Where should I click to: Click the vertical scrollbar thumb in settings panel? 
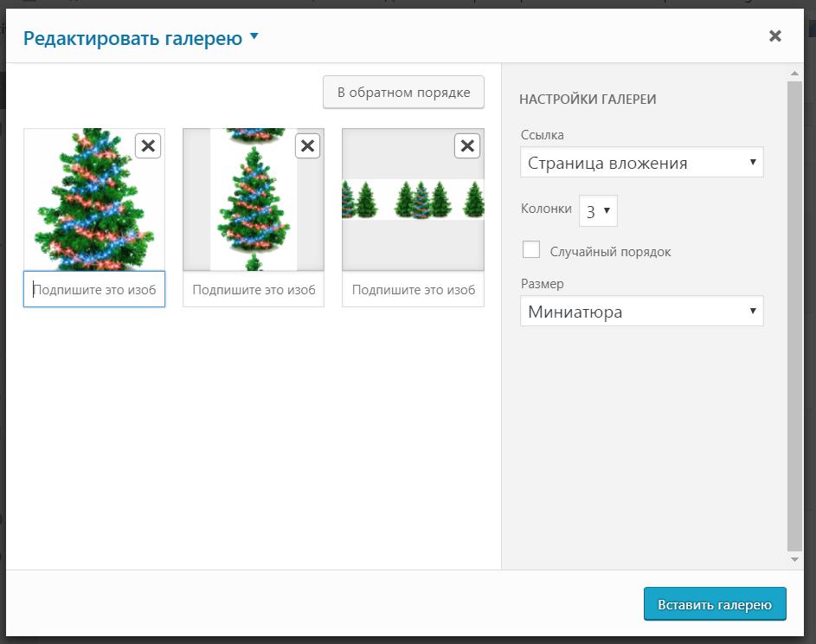pos(795,316)
